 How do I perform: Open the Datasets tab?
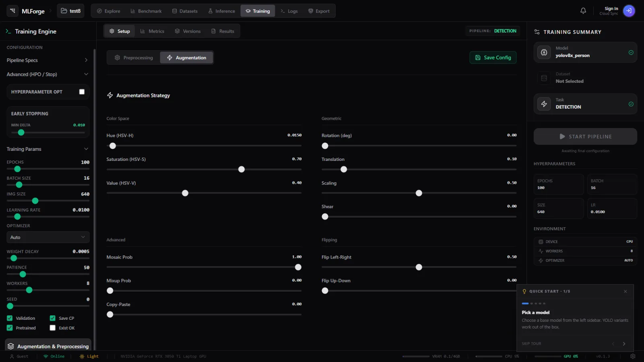click(185, 11)
